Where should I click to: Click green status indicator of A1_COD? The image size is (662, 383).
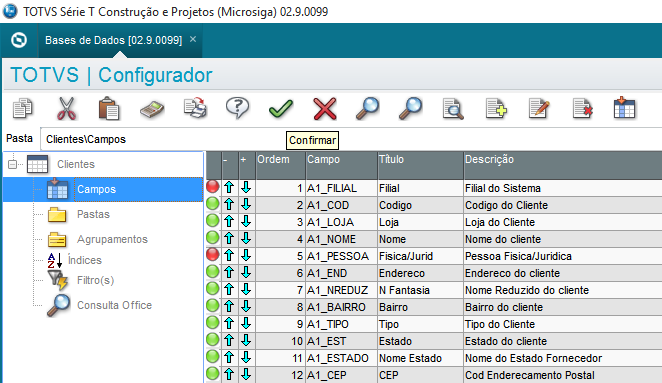coord(213,204)
